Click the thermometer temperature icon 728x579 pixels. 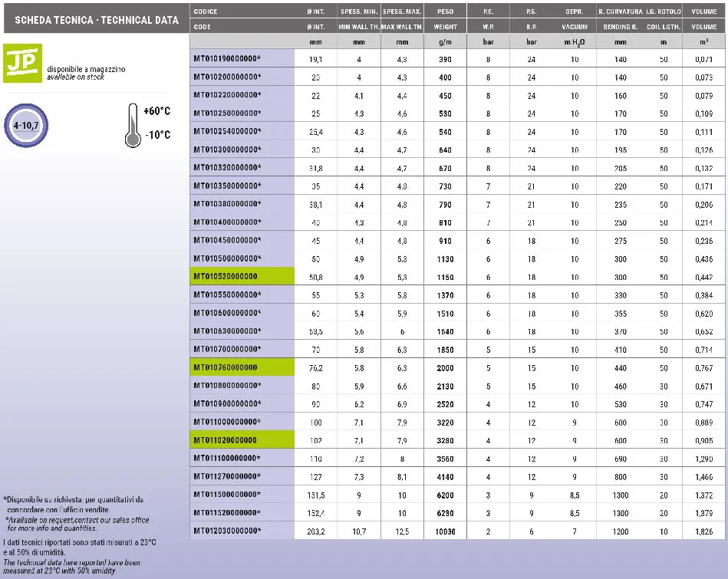point(133,124)
